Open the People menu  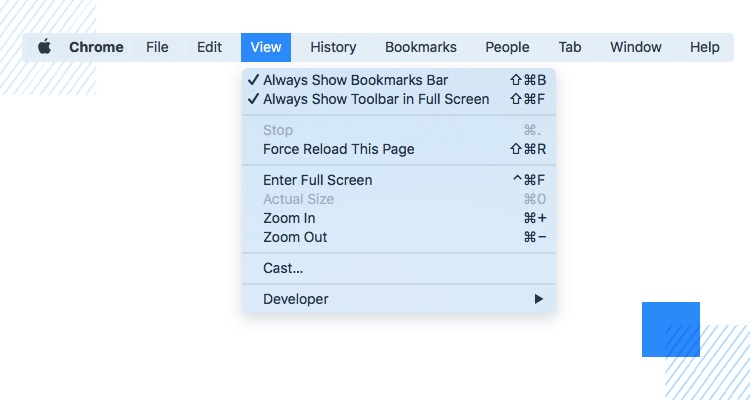(x=507, y=47)
